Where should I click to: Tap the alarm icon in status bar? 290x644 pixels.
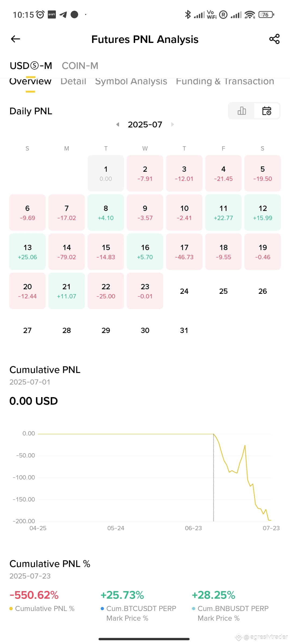click(40, 14)
